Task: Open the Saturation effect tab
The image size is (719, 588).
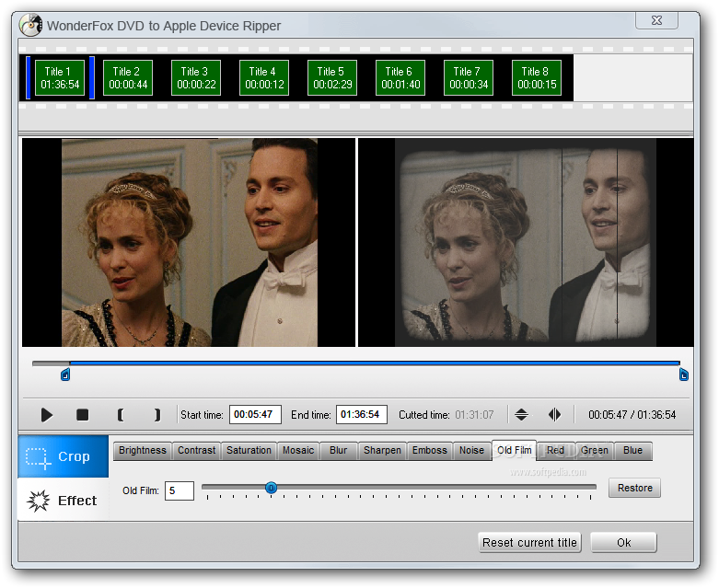Action: (249, 451)
